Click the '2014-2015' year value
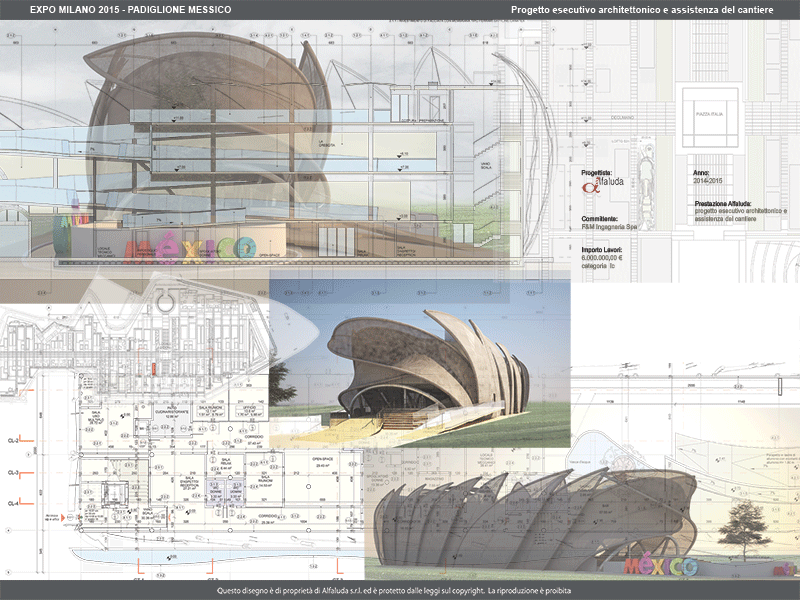The height and width of the screenshot is (600, 800). (708, 181)
